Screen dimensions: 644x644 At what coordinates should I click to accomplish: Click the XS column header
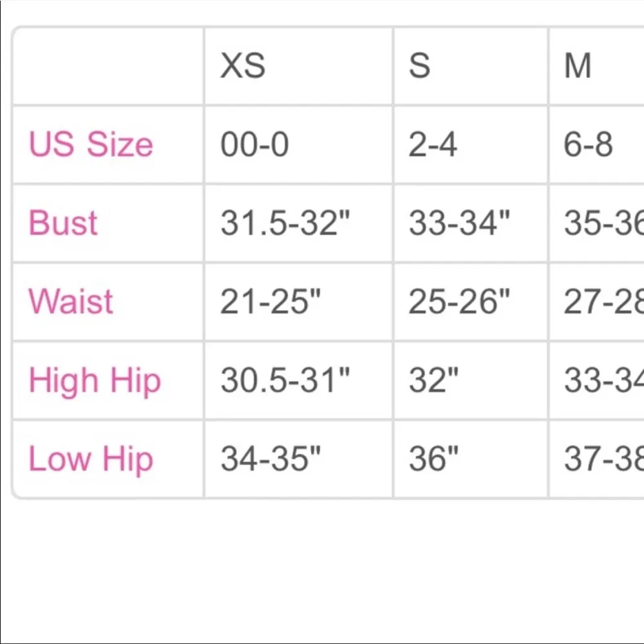click(x=243, y=66)
